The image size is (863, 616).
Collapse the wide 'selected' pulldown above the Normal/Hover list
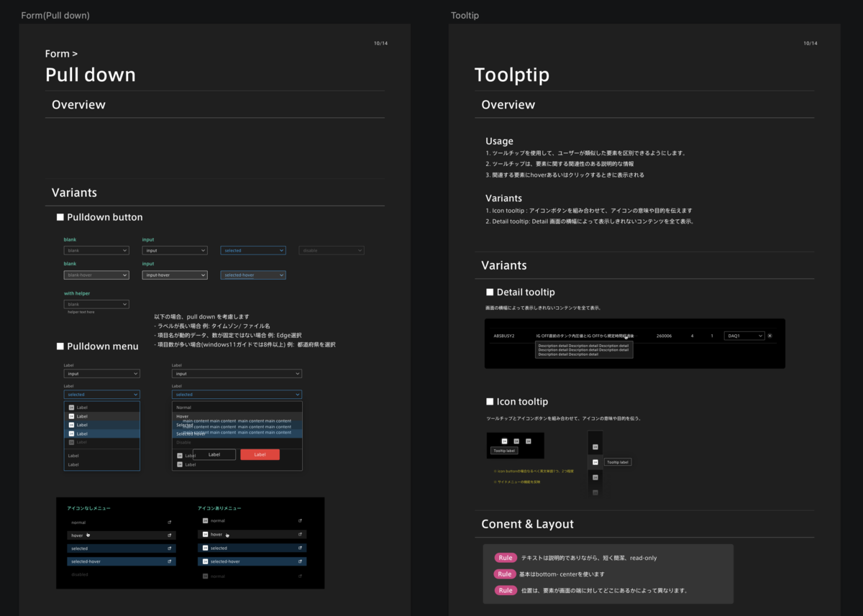tap(237, 395)
